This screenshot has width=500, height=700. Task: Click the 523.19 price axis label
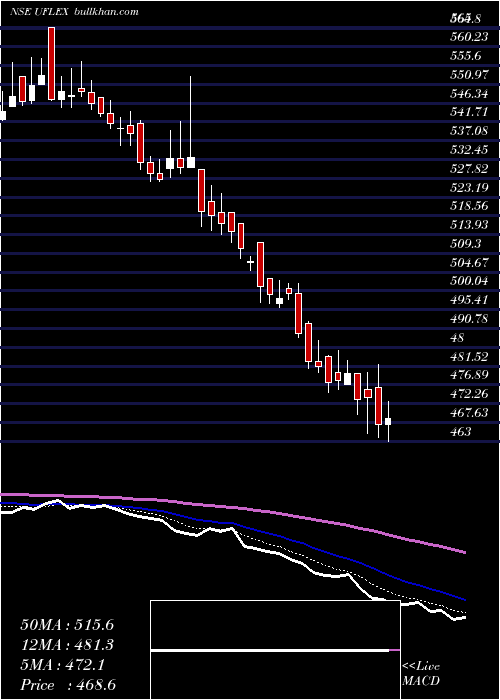(468, 188)
